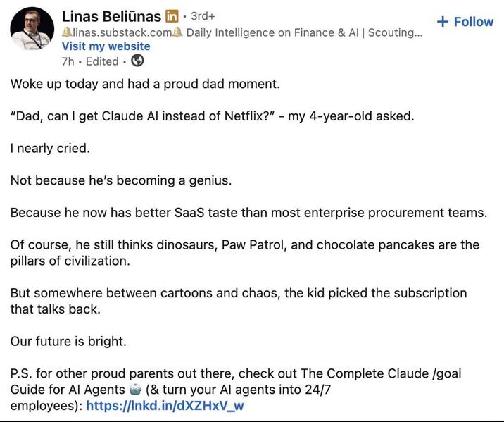The width and height of the screenshot is (504, 422).
Task: Click the "7h" post timestamp
Action: click(x=68, y=61)
